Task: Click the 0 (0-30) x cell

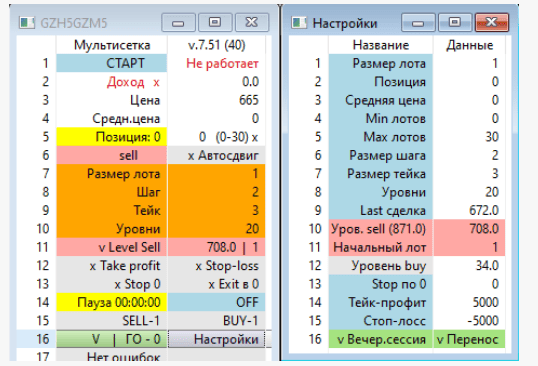Action: coord(217,137)
